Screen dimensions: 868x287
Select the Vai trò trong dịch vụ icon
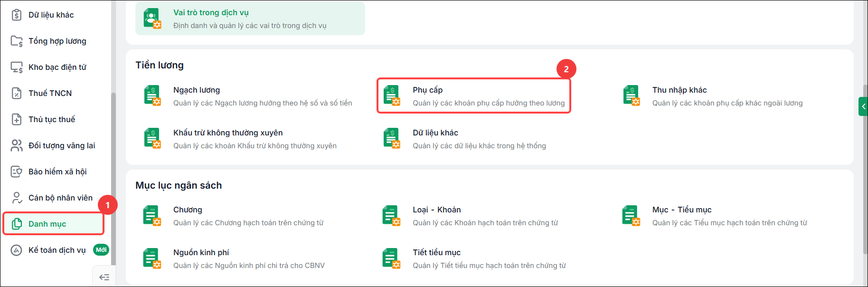click(152, 19)
